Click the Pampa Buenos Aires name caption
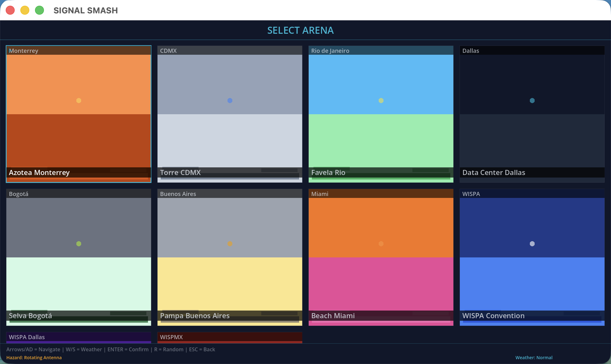The height and width of the screenshot is (364, 611). pos(195,316)
